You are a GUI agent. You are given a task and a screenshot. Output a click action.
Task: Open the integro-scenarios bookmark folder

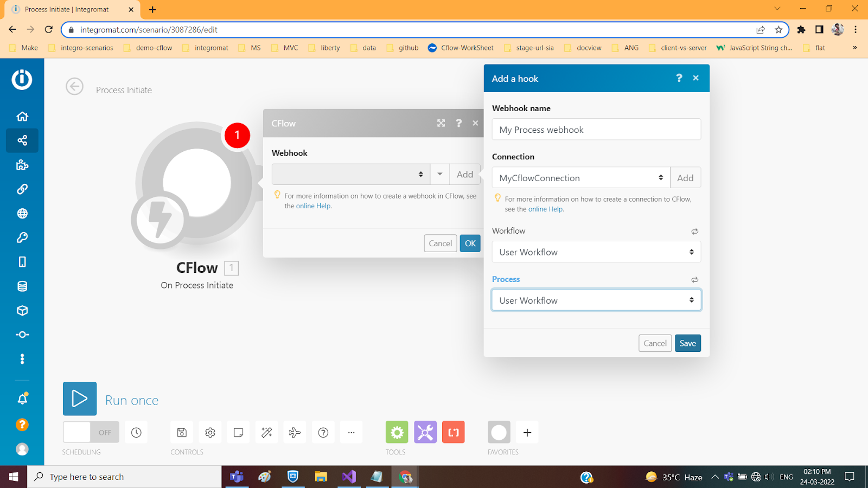(81, 48)
